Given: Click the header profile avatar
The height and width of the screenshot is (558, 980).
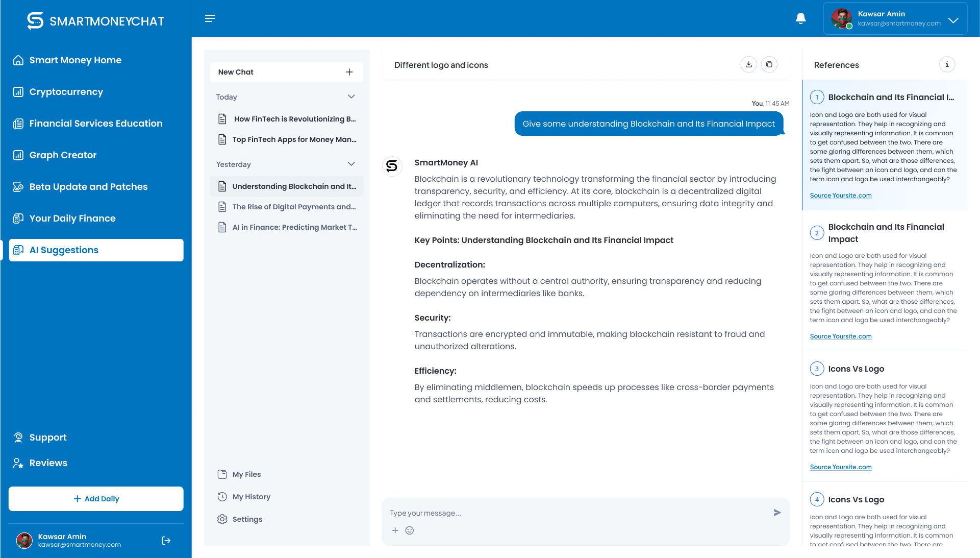Looking at the screenshot, I should 841,18.
